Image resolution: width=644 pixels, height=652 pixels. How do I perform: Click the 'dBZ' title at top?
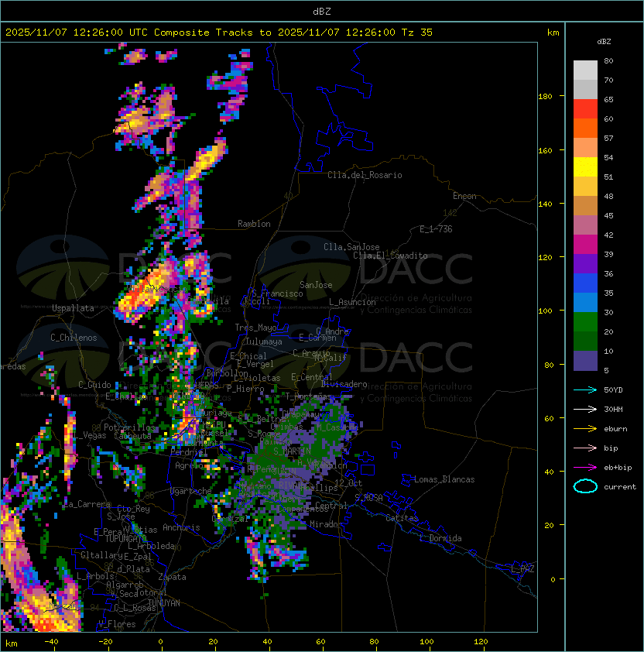tap(322, 11)
